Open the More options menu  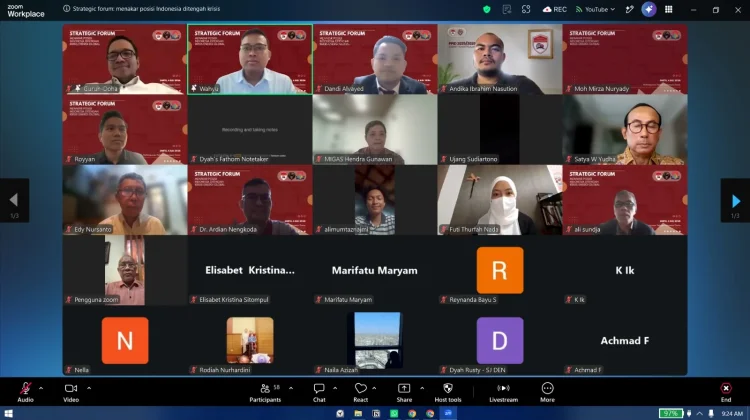click(547, 393)
